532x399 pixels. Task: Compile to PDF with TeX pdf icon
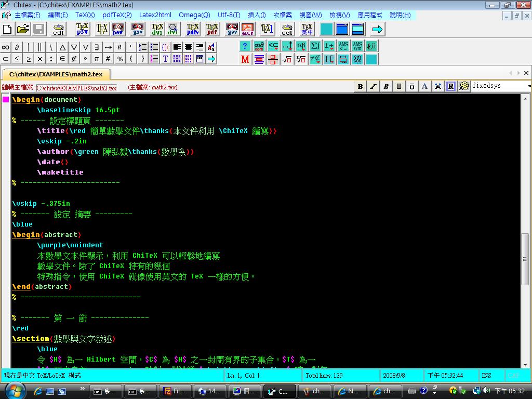(x=212, y=29)
